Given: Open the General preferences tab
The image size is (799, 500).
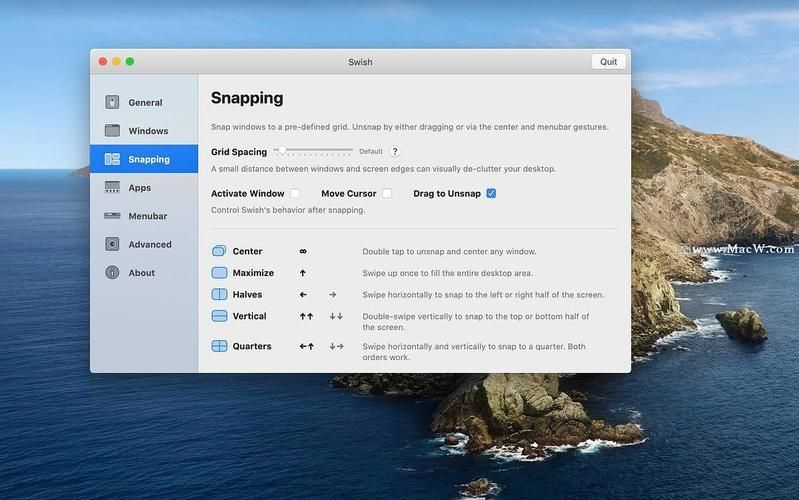Looking at the screenshot, I should (144, 102).
